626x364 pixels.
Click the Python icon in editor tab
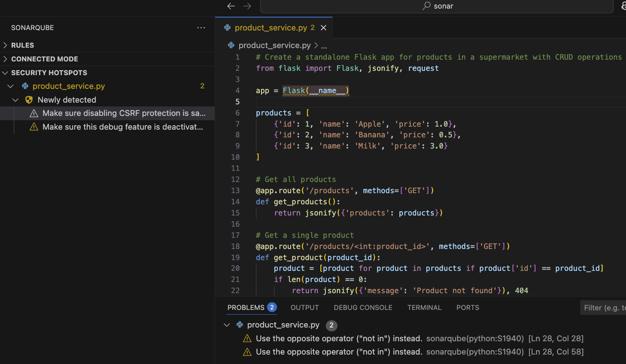228,27
